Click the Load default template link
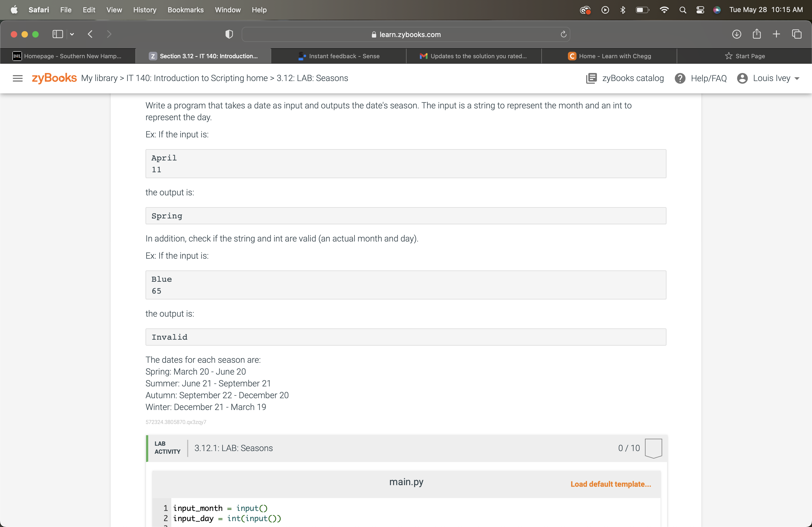 [610, 484]
